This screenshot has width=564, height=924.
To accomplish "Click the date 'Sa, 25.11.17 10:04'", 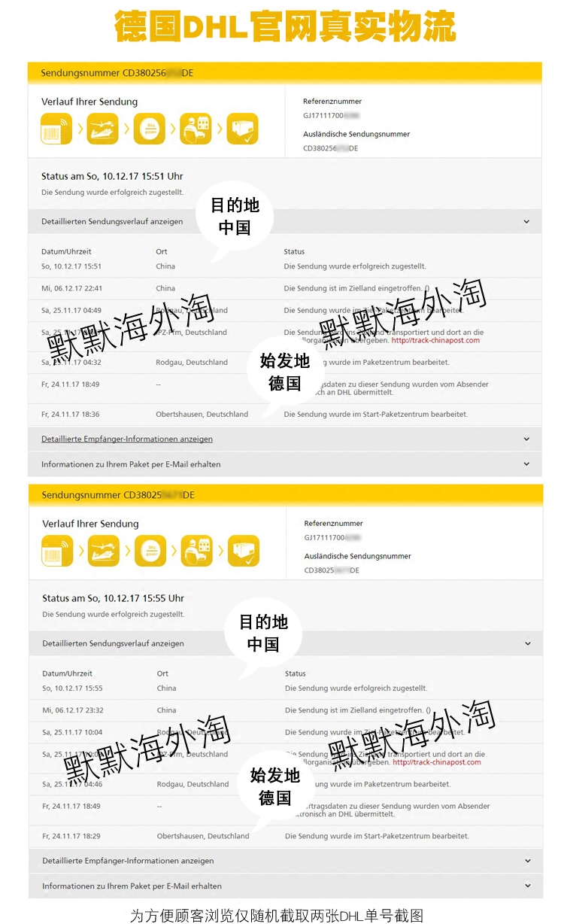I will tap(72, 732).
